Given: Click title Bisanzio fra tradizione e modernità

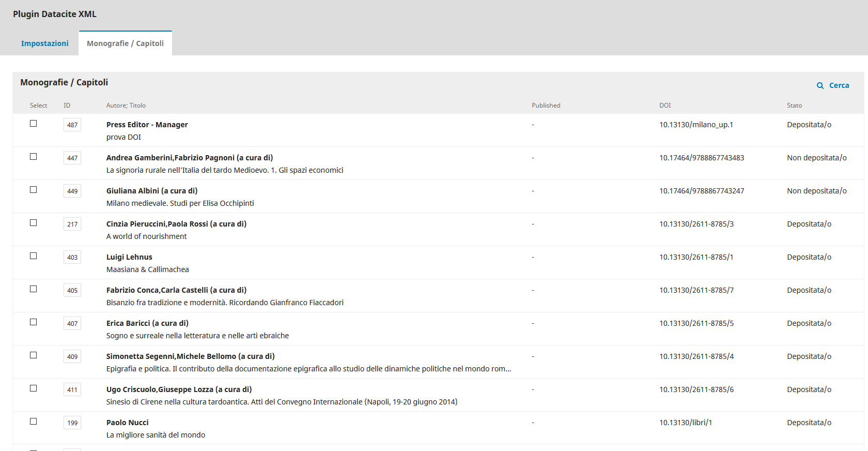Looking at the screenshot, I should pos(225,303).
